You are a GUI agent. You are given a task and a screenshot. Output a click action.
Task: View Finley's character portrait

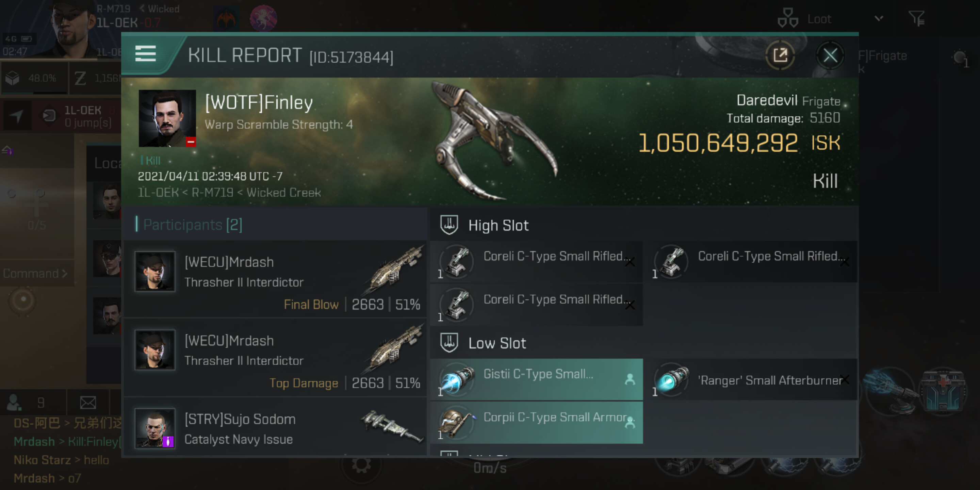pyautogui.click(x=167, y=118)
